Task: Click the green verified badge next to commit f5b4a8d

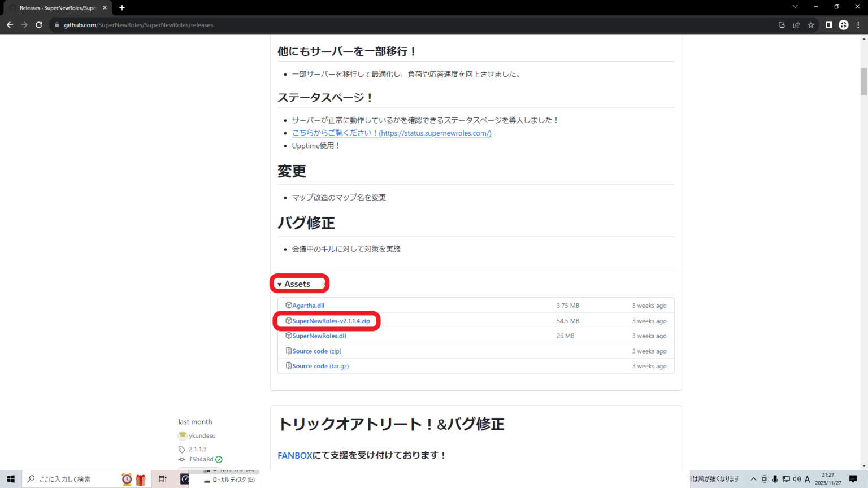Action: 220,459
